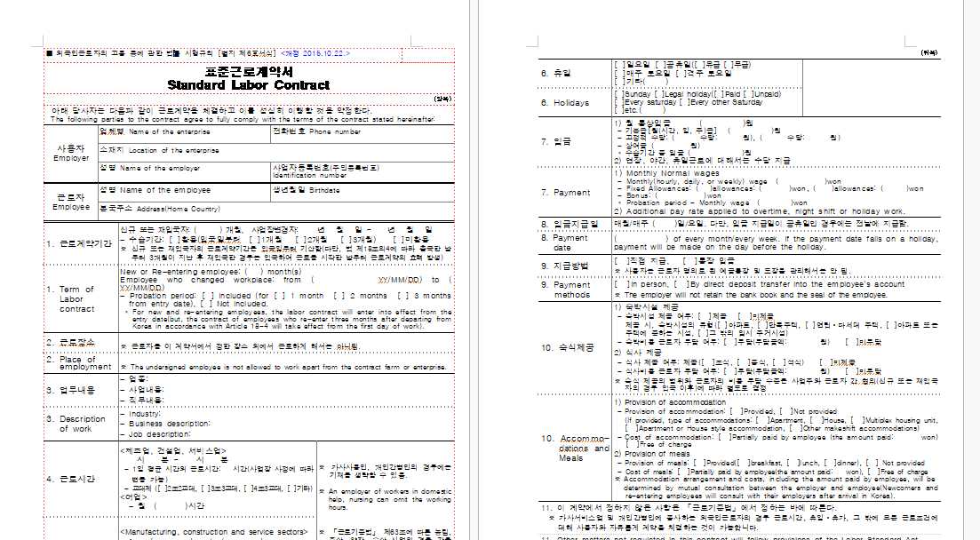This screenshot has height=540, width=980.
Task: Click the '10. Accommodations and Meals' label
Action: tap(575, 449)
